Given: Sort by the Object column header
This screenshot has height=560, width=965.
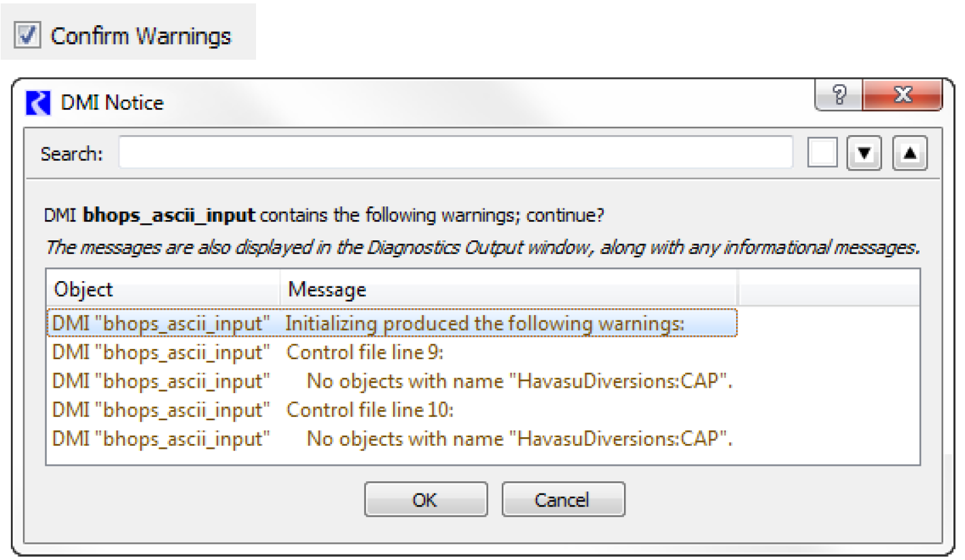Looking at the screenshot, I should click(x=163, y=290).
